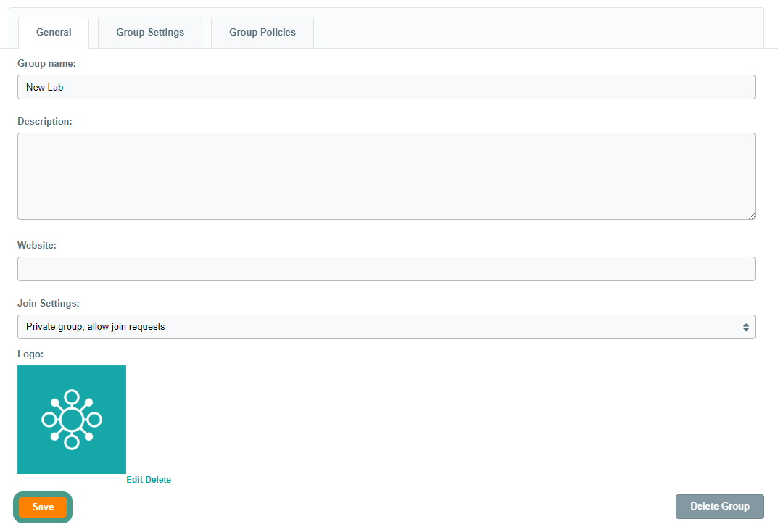Open the Group Settings tab
Image resolution: width=778 pixels, height=532 pixels.
(x=150, y=33)
